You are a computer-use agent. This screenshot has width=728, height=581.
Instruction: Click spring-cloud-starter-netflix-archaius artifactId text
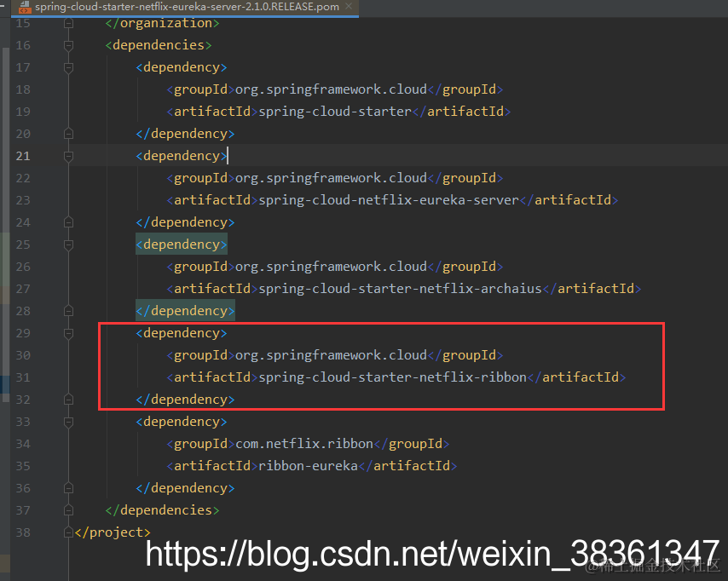400,289
